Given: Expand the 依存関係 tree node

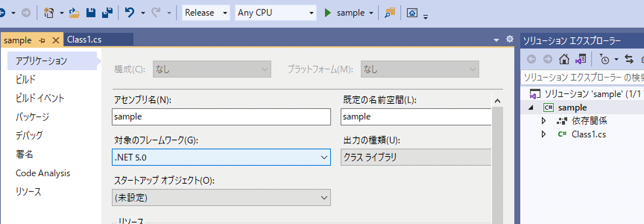Looking at the screenshot, I should [x=543, y=121].
